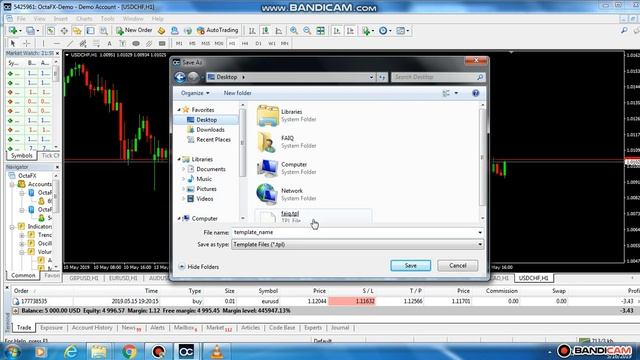Open Google Chrome from the taskbar

pyautogui.click(x=129, y=351)
